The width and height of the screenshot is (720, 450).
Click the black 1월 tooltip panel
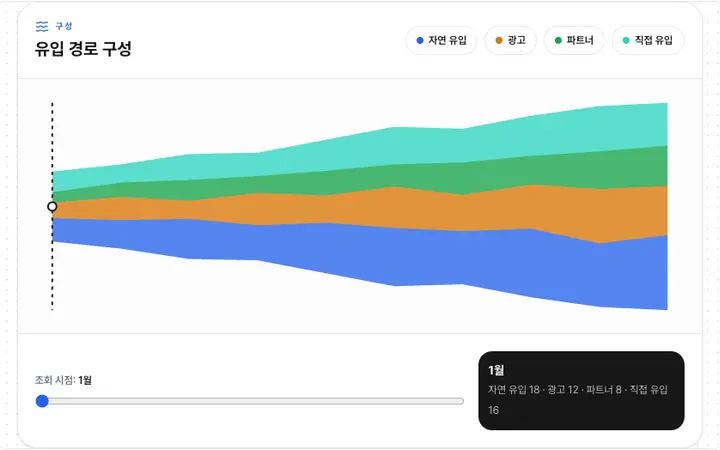pos(581,391)
